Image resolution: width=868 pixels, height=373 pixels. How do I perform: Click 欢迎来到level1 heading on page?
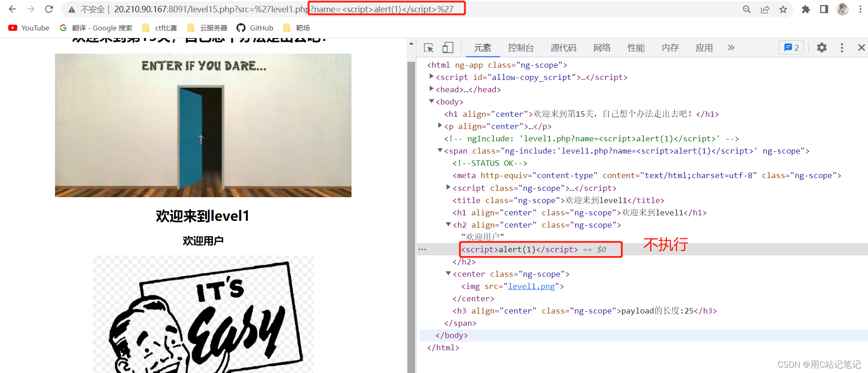click(203, 216)
